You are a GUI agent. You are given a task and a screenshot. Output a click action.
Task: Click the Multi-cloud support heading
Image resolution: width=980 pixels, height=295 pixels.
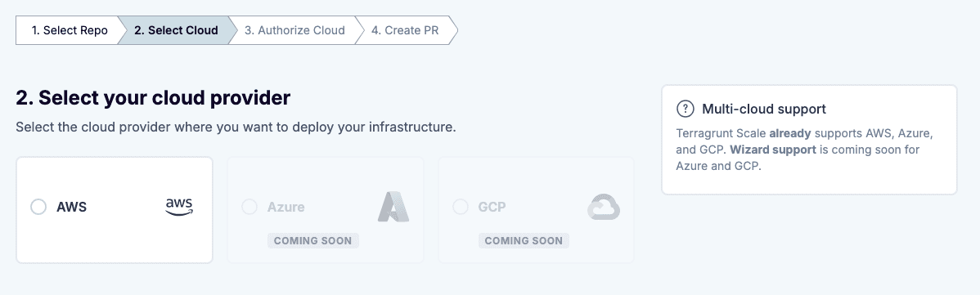click(x=764, y=110)
